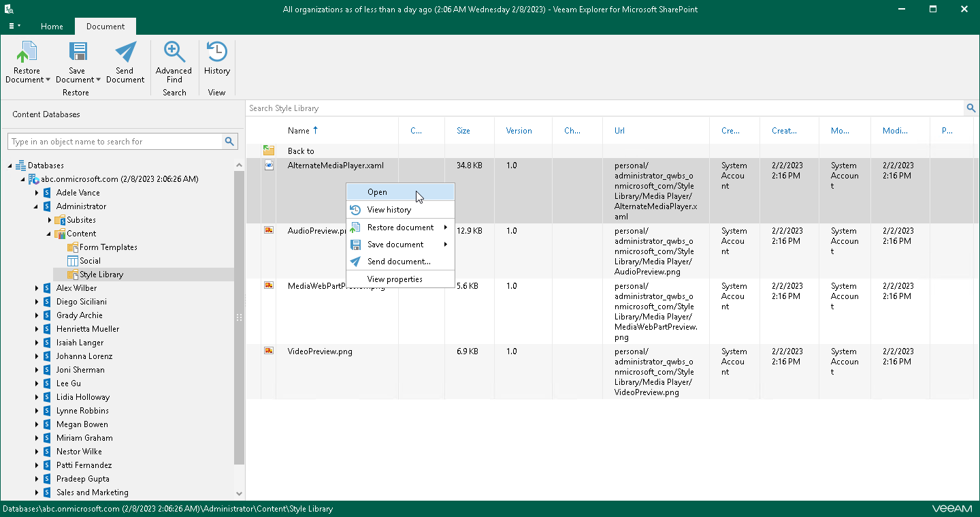Viewport: 980px width, 517px height.
Task: Collapse the Administrator tree node
Action: click(37, 206)
